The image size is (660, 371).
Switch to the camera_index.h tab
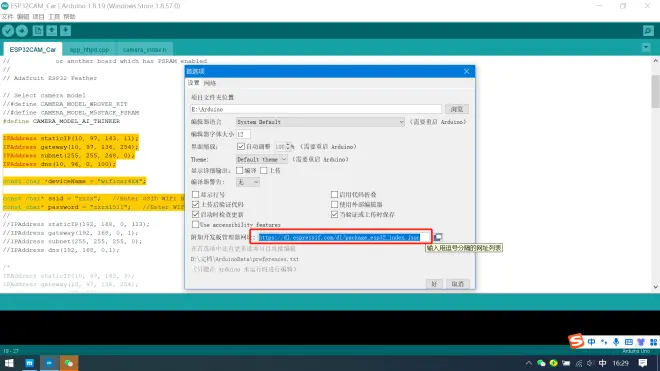point(144,49)
